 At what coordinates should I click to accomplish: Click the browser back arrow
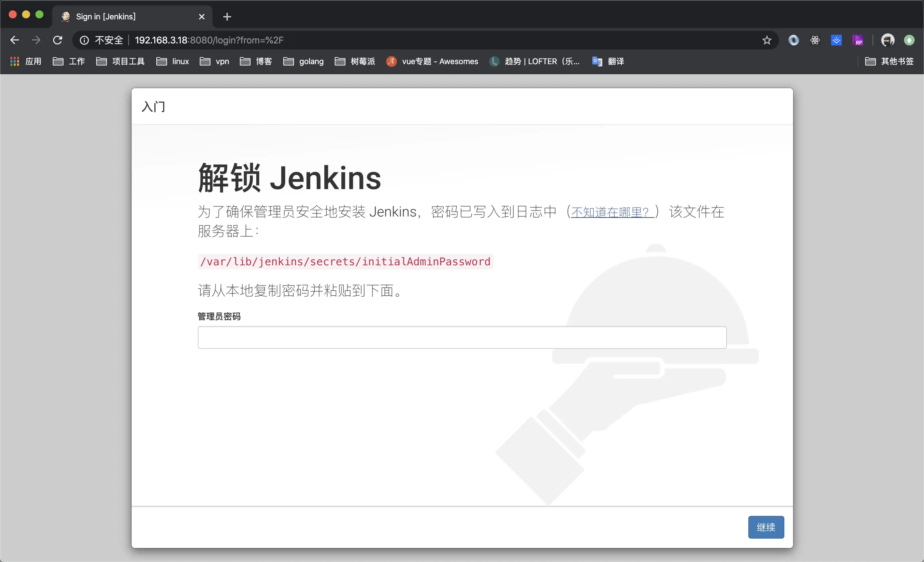click(x=15, y=40)
